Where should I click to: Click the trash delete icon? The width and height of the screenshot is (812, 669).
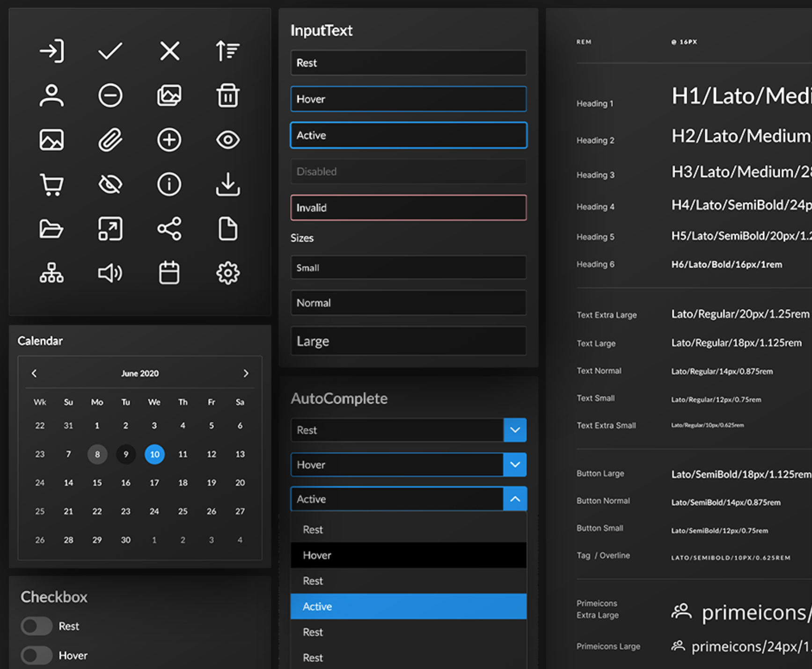(227, 95)
